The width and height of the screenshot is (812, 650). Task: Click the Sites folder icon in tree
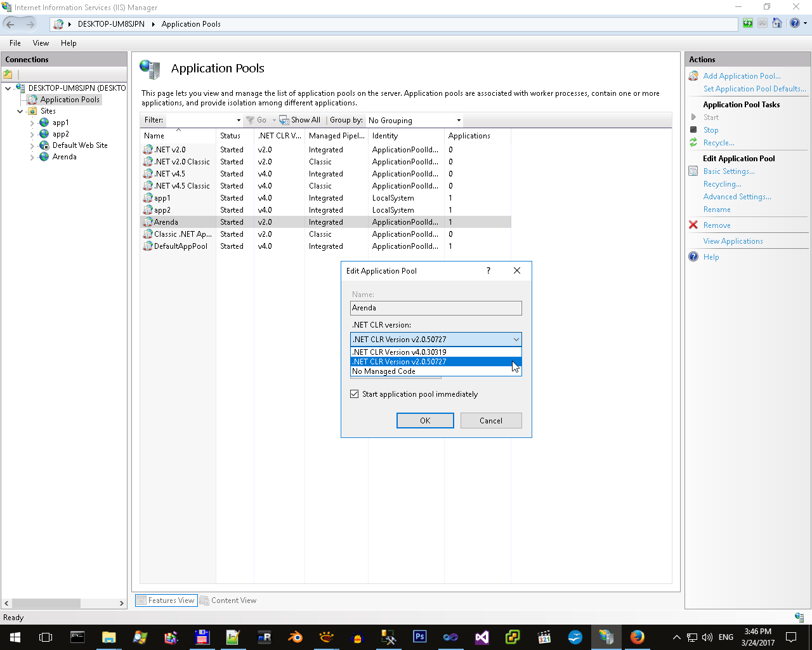click(x=32, y=111)
